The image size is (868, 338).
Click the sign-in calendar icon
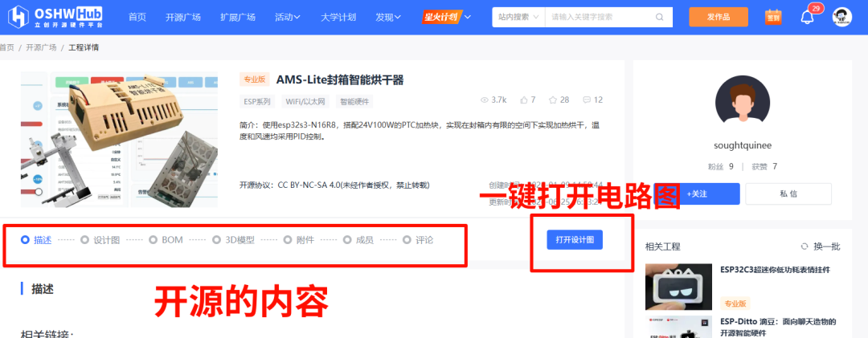(x=773, y=17)
